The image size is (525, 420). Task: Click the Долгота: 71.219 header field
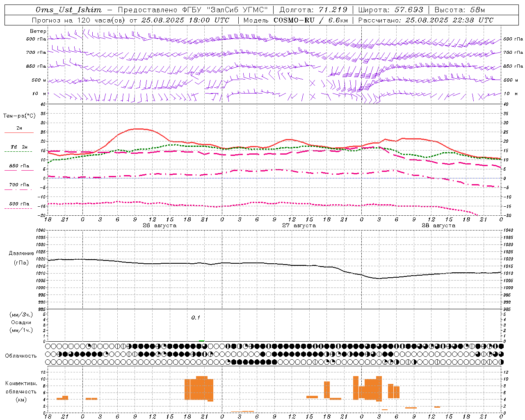point(313,10)
